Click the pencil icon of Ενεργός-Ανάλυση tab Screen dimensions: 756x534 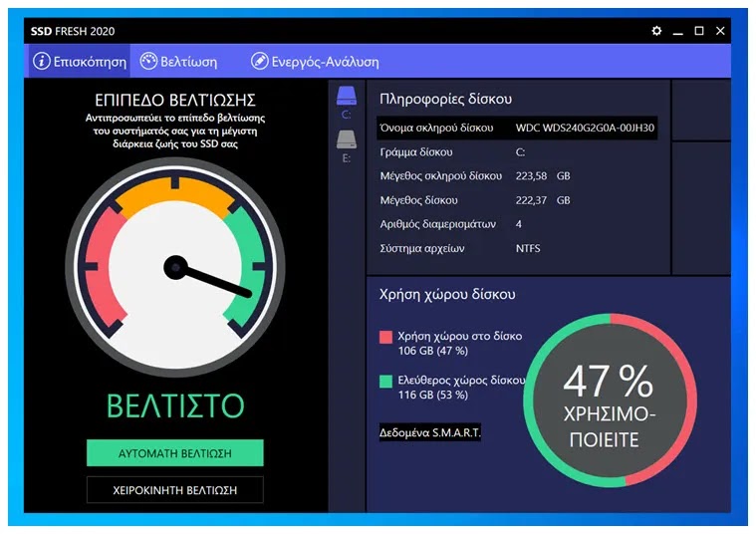[259, 61]
